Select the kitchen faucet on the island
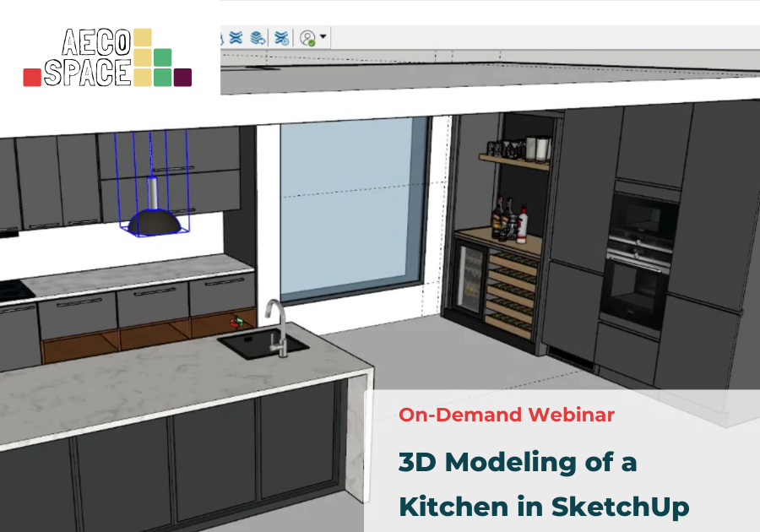The image size is (760, 532). click(275, 325)
